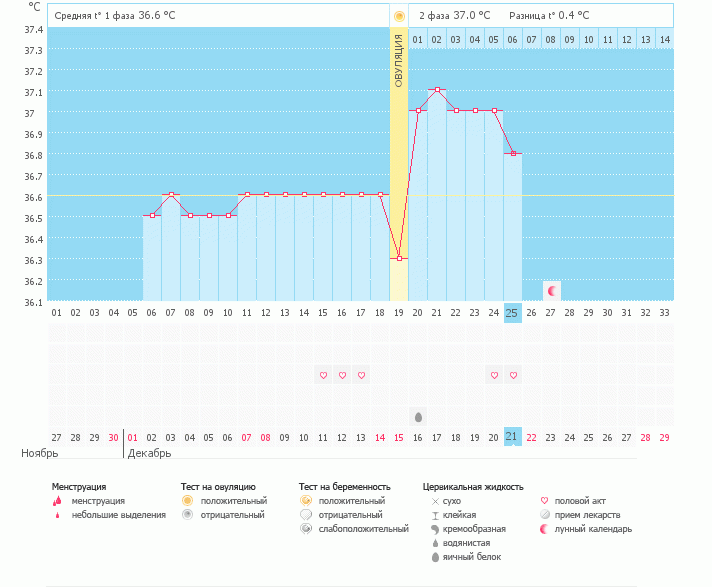Click the слабоположительный pregnancy test legend icon

[x=305, y=528]
